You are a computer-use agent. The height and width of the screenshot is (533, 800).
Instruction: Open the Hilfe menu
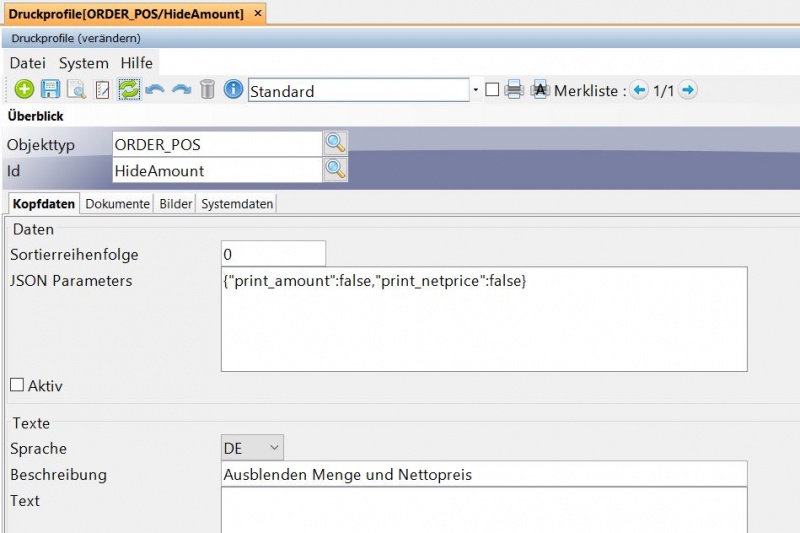tap(137, 62)
